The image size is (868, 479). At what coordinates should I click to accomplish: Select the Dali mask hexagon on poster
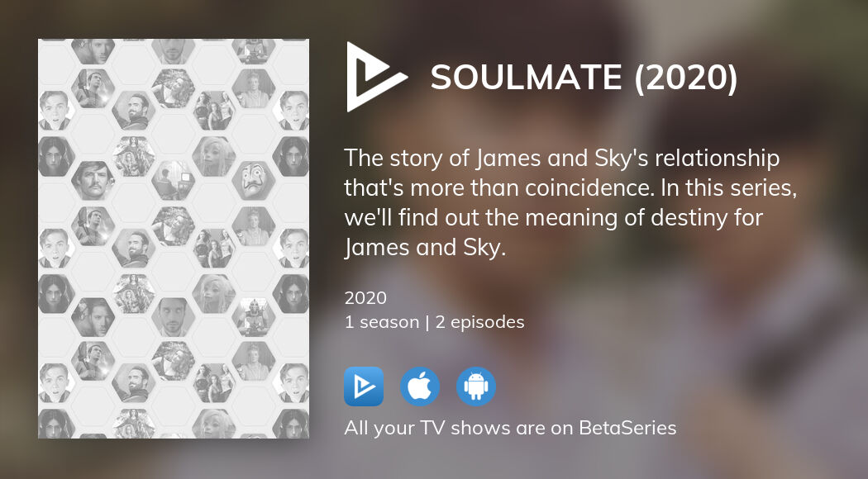coord(254,180)
